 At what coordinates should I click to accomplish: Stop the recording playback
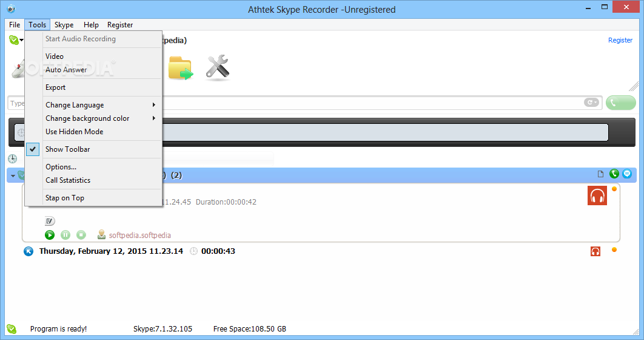81,235
